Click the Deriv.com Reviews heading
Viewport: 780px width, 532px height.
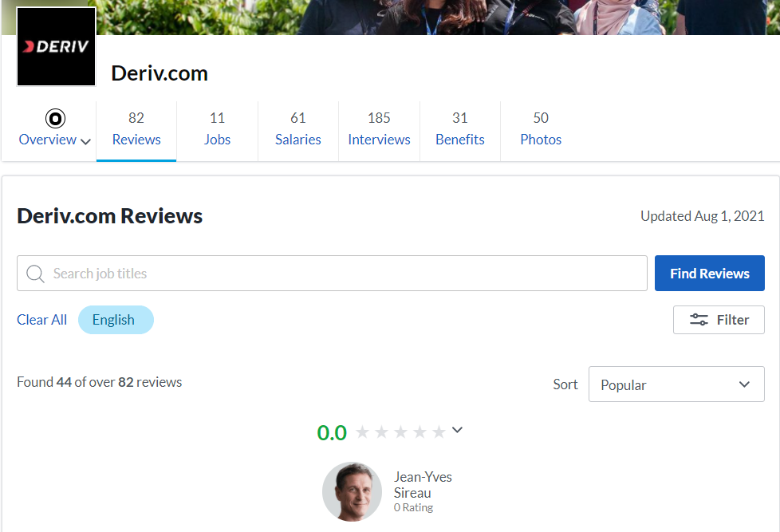click(110, 216)
